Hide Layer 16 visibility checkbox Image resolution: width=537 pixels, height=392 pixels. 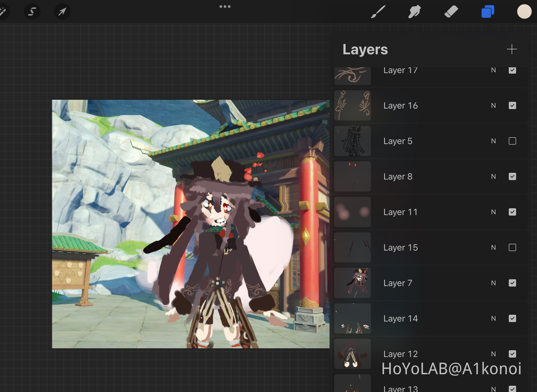(x=512, y=106)
